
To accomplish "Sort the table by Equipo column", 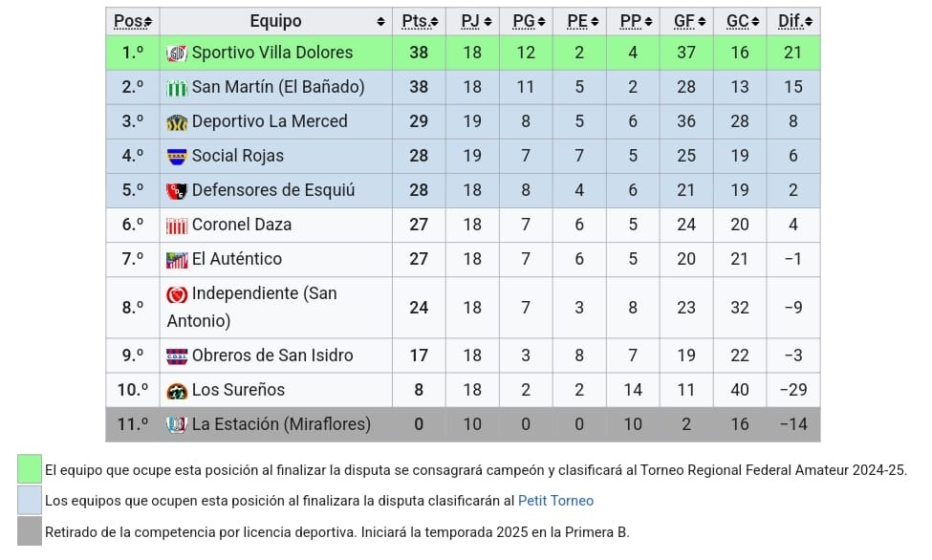I will pos(275,21).
